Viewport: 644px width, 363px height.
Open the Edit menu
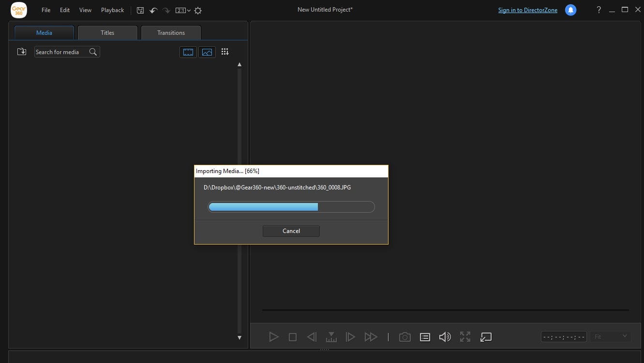[65, 10]
